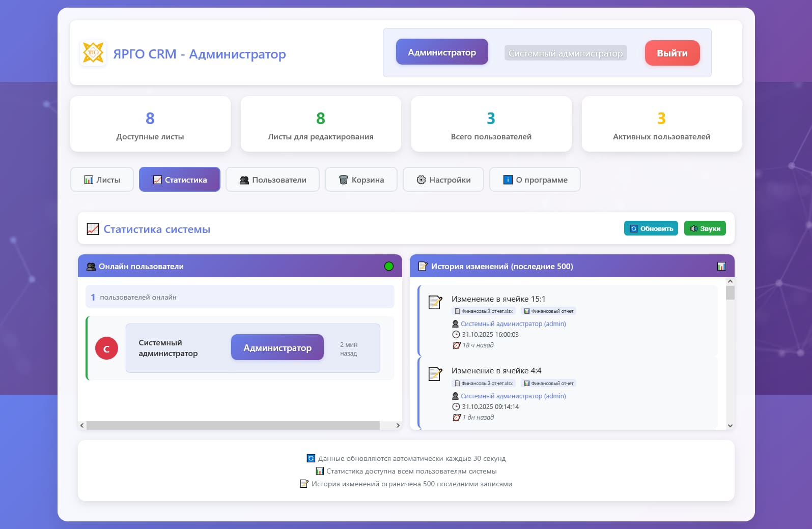Toggle sounds with the Звуки button

(x=705, y=228)
